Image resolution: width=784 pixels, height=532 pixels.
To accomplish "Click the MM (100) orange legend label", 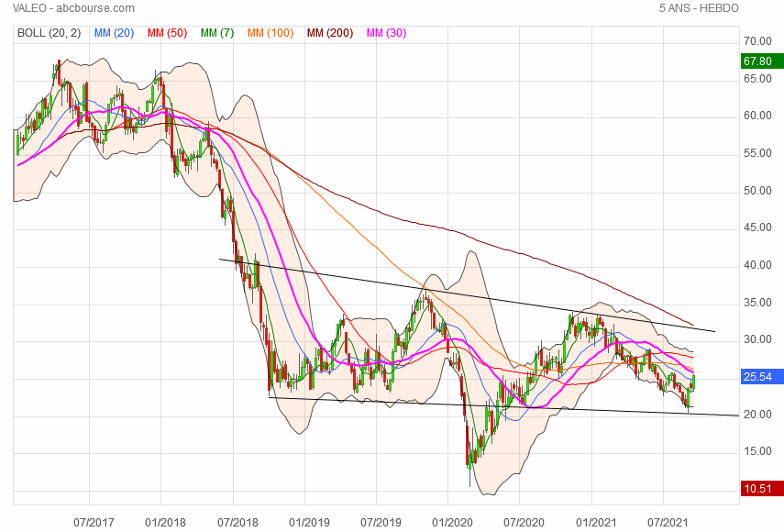I will tap(270, 33).
